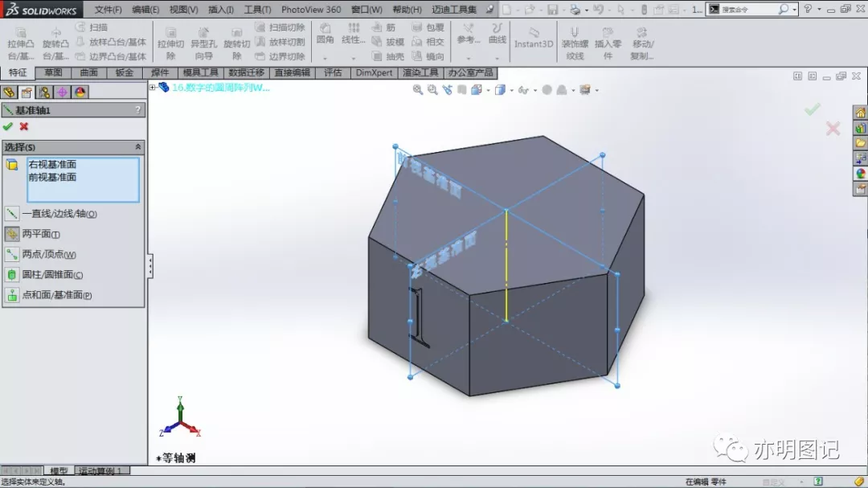Cancel with the red X in viewport corner
This screenshot has height=488, width=868.
[833, 129]
